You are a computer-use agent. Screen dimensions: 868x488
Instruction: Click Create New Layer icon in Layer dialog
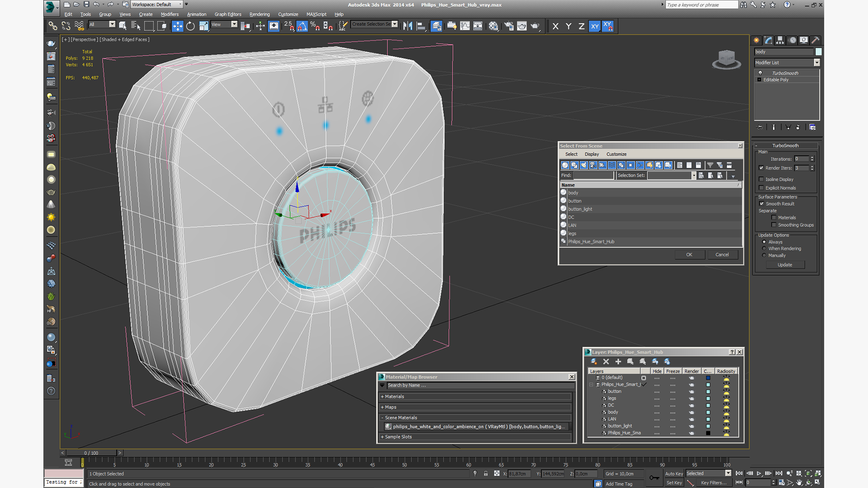coord(594,361)
